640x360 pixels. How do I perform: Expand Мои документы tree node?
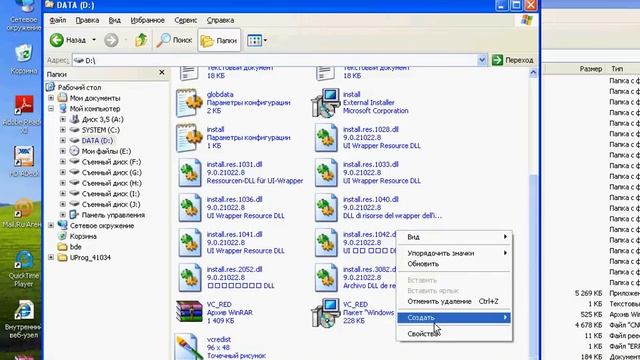51,98
